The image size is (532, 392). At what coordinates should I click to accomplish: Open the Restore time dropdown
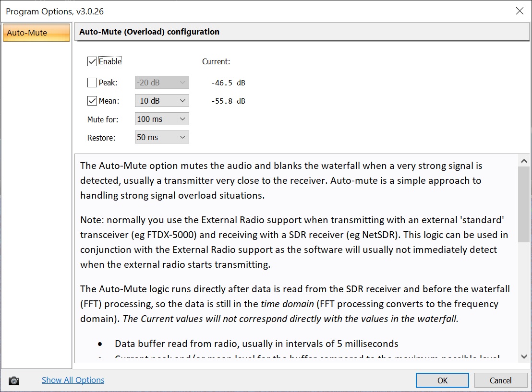pyautogui.click(x=162, y=137)
